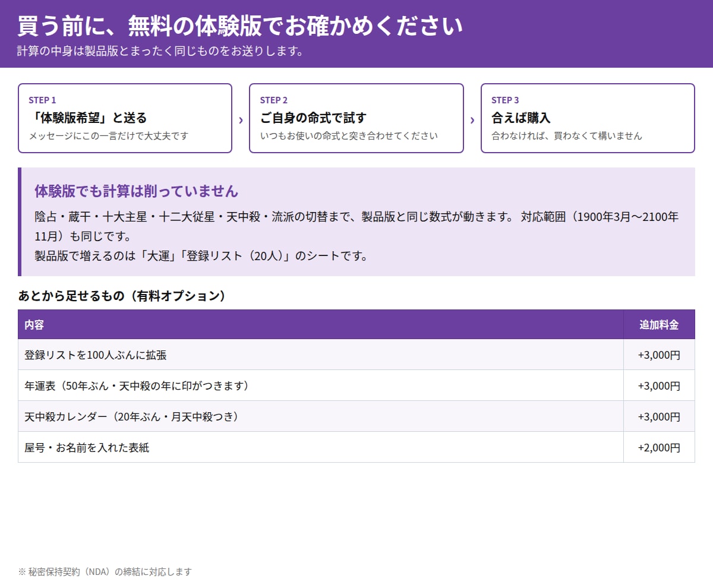Click the +3,000円 price for 年運表
Screen dimensions: 713x588
(659, 386)
